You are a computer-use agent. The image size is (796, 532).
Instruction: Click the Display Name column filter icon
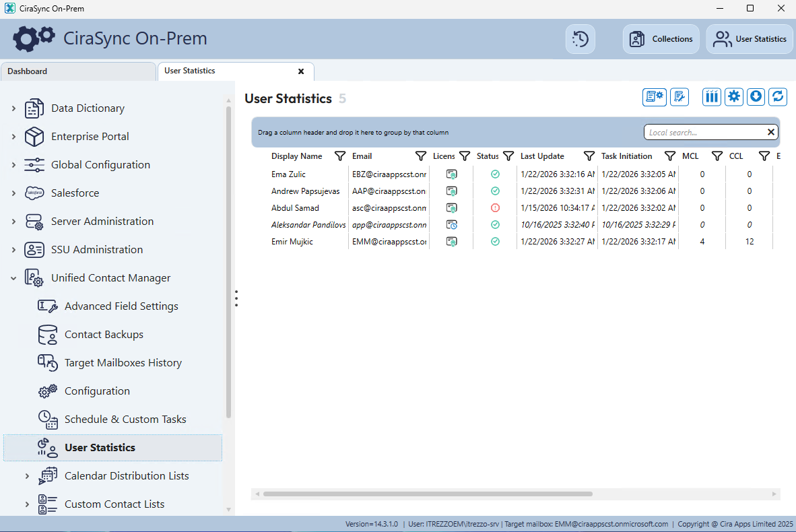[340, 156]
